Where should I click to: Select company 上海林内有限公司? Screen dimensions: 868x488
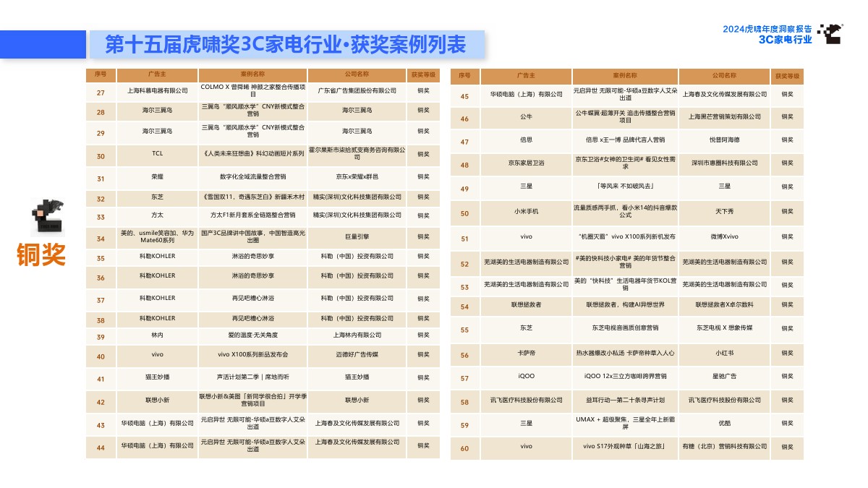[x=357, y=335]
